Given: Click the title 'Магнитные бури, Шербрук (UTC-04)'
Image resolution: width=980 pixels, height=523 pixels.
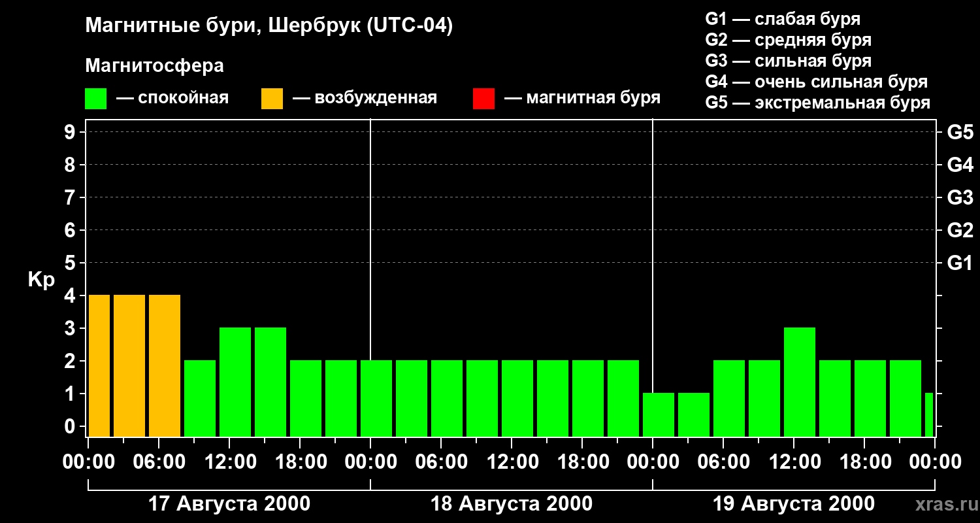Looking at the screenshot, I should [269, 26].
